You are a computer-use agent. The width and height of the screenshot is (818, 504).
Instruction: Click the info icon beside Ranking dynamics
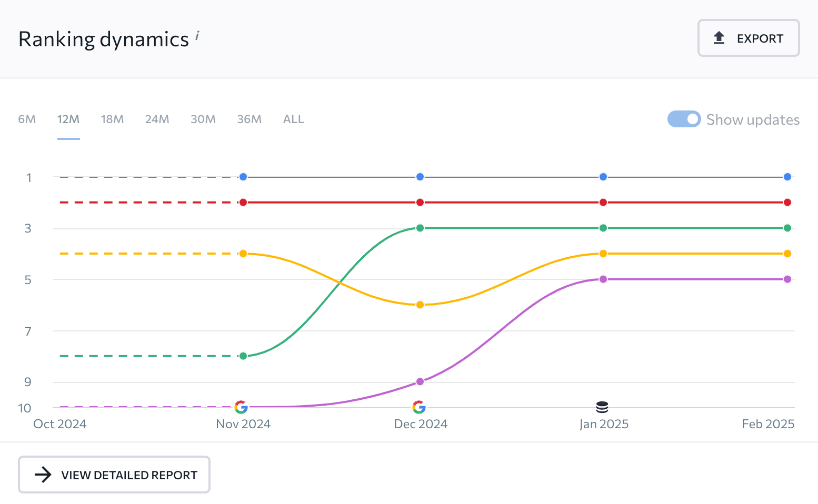[197, 35]
